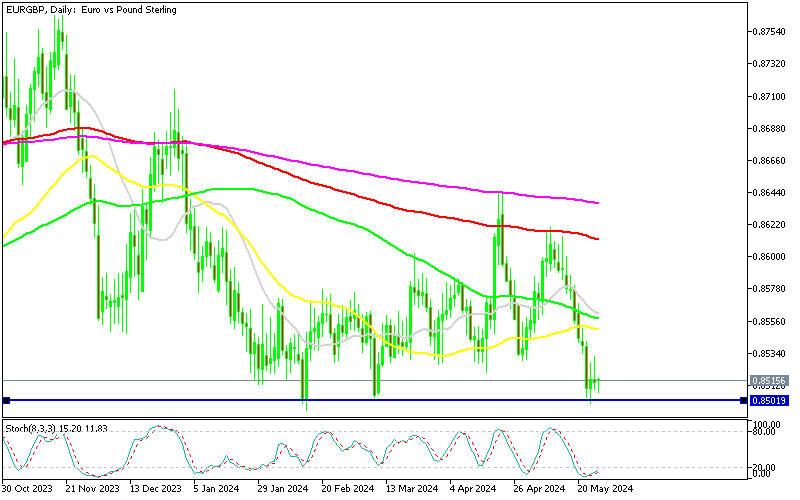
Task: Click the black handle on the blue line's left end
Action: click(x=6, y=400)
